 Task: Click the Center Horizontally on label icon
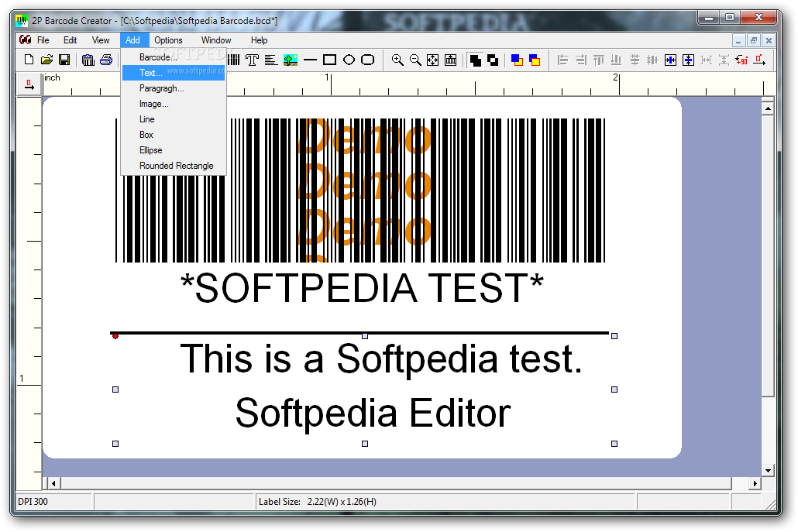coord(671,60)
